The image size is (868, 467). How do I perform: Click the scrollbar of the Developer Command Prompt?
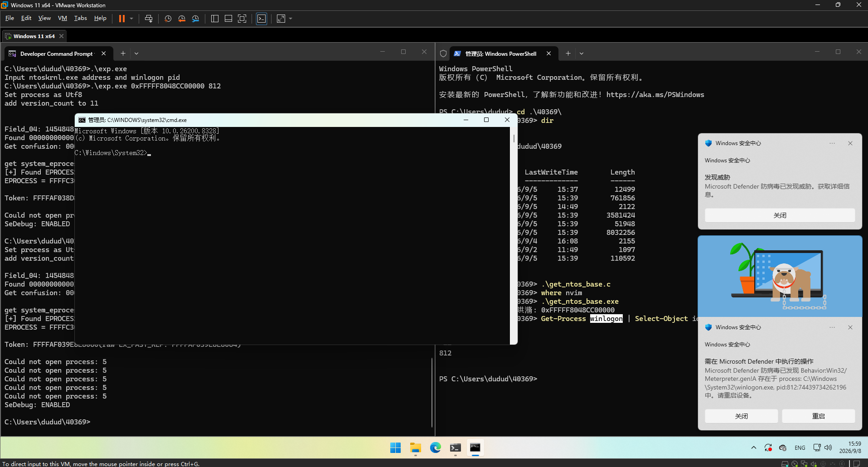click(432, 392)
